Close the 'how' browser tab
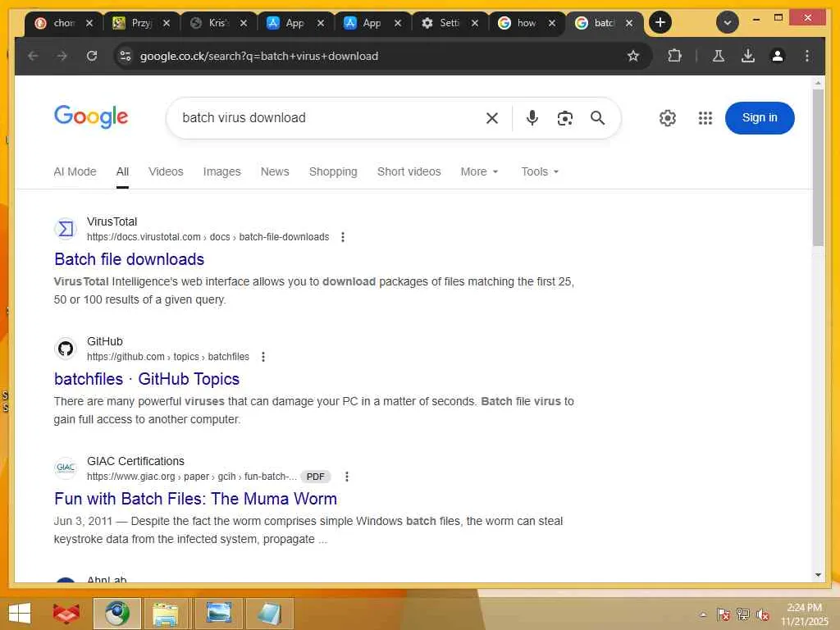 [x=552, y=22]
